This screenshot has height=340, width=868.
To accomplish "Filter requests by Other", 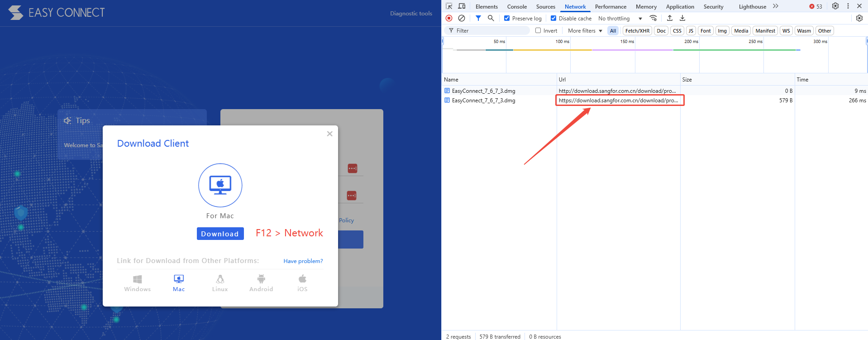I will pyautogui.click(x=825, y=31).
